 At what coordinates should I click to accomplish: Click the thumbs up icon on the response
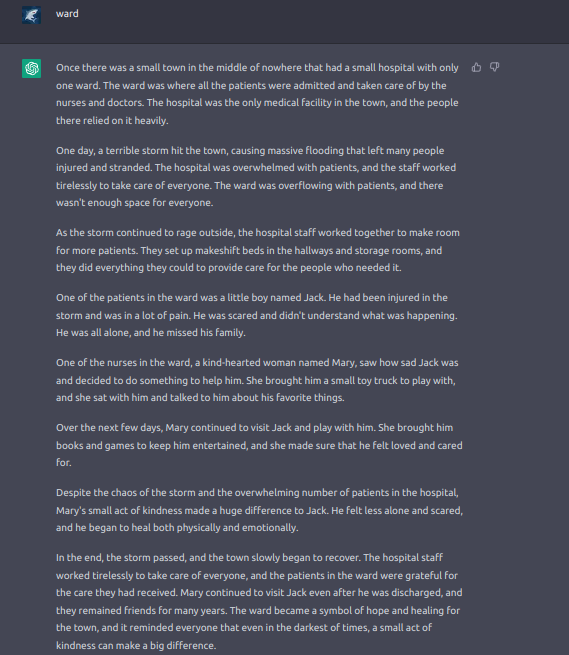point(476,67)
